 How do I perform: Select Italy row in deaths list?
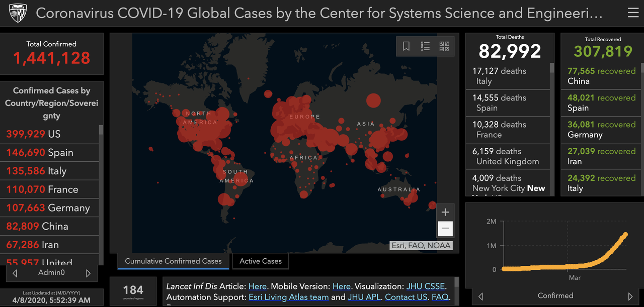click(x=507, y=76)
